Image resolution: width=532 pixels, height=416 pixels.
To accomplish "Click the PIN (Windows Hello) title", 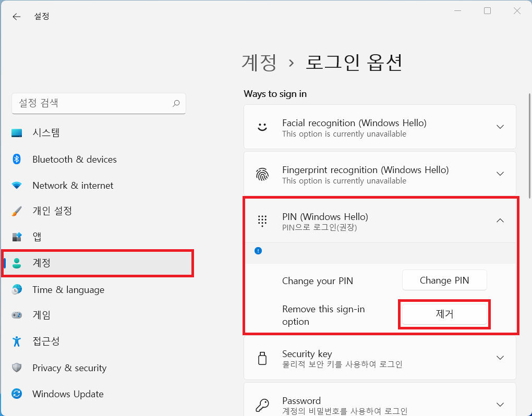I will pos(325,216).
